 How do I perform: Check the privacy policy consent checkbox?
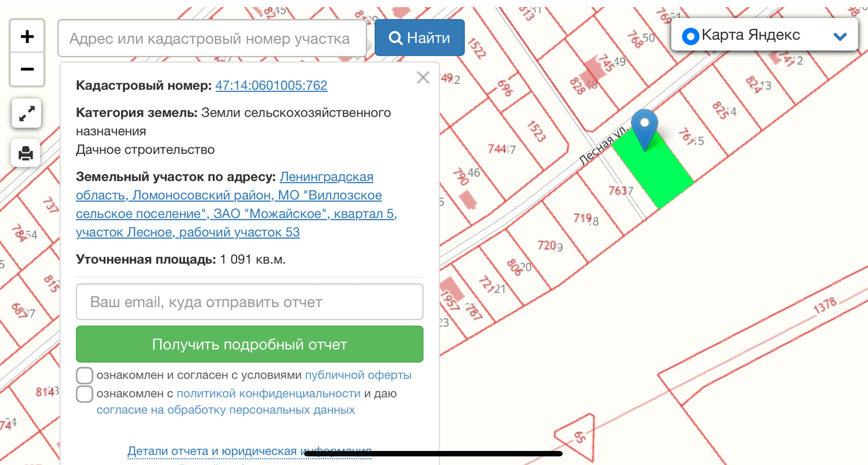click(85, 394)
